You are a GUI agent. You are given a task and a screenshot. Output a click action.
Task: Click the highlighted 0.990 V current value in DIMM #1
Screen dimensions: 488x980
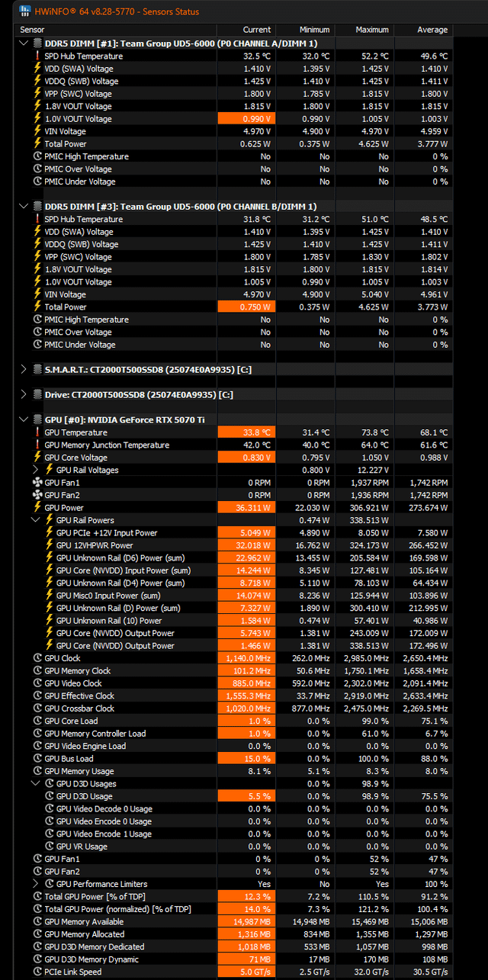click(246, 119)
